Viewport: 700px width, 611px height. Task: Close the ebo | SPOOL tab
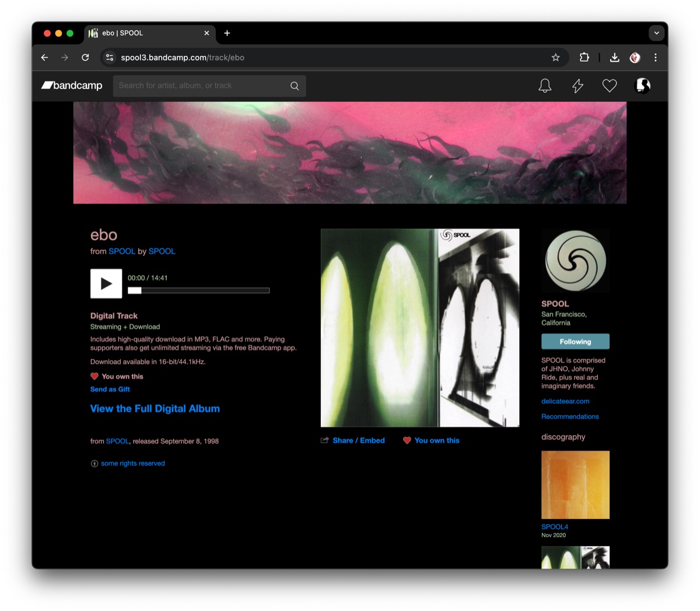tap(206, 33)
